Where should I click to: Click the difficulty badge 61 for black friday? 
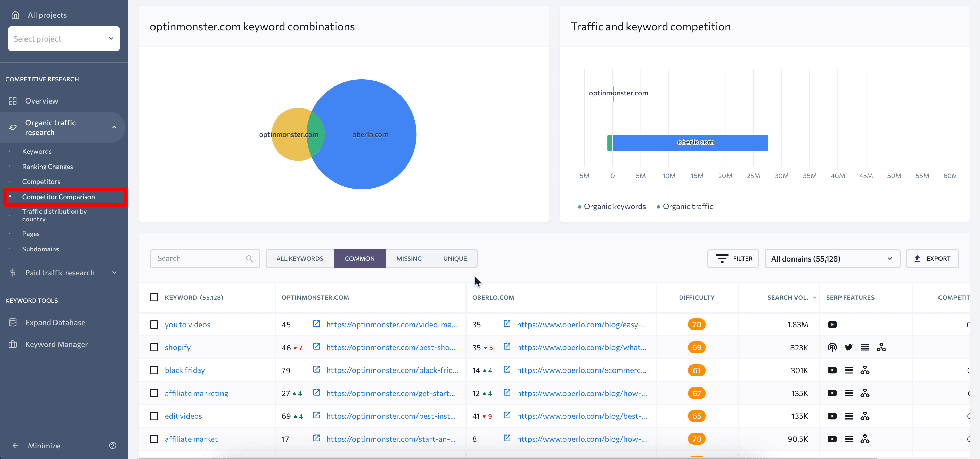click(697, 370)
